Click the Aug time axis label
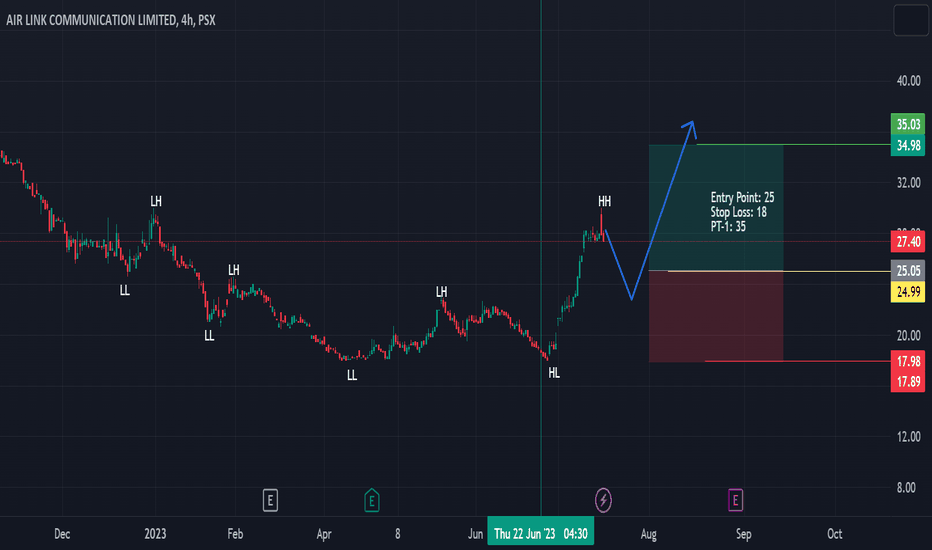Viewport: 932px width, 550px height. [x=648, y=534]
